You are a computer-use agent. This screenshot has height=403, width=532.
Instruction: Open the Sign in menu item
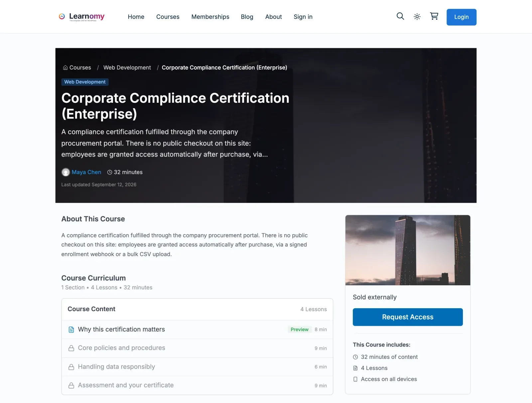coord(303,17)
